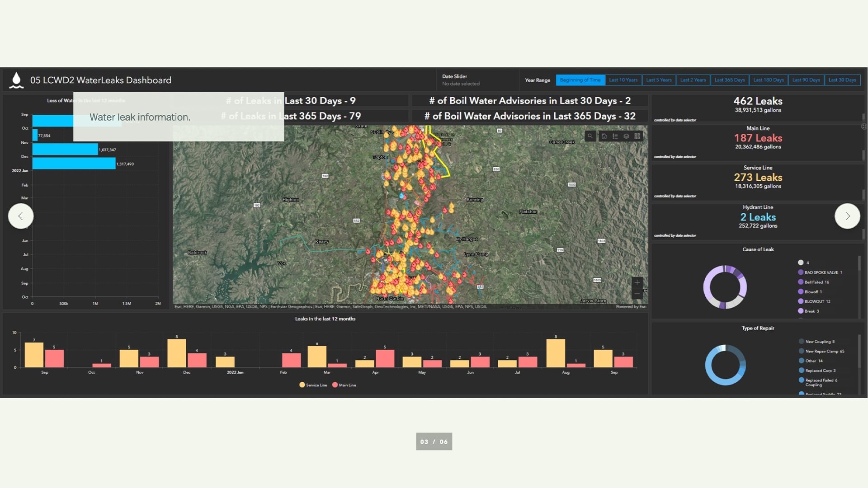The image size is (868, 488).
Task: Click BLOWOUT 12 cause legend entry
Action: tap(814, 301)
